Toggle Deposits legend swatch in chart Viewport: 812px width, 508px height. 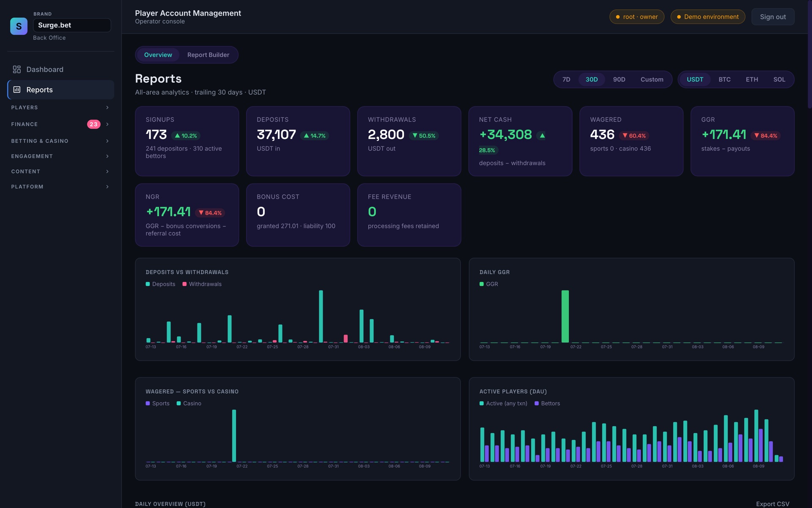148,284
